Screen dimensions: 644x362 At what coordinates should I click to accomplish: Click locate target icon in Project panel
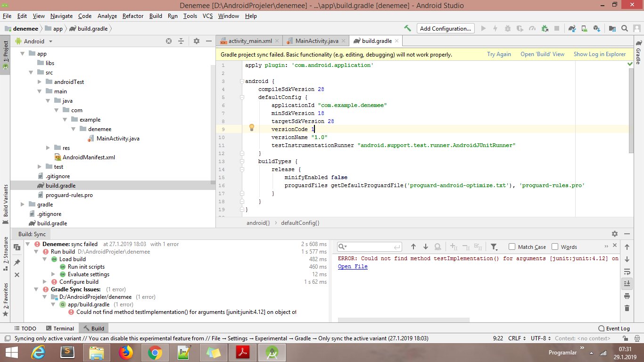point(169,41)
